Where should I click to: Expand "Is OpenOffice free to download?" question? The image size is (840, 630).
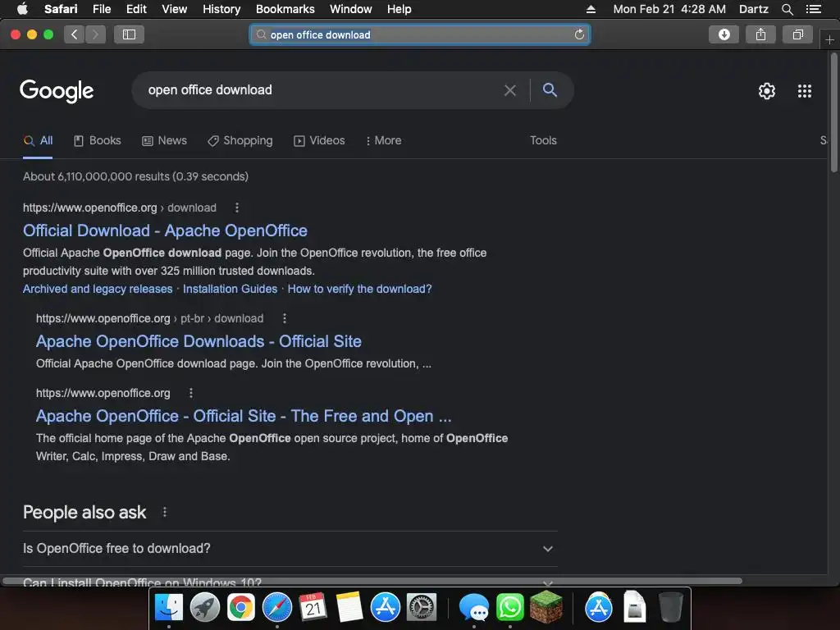[290, 549]
